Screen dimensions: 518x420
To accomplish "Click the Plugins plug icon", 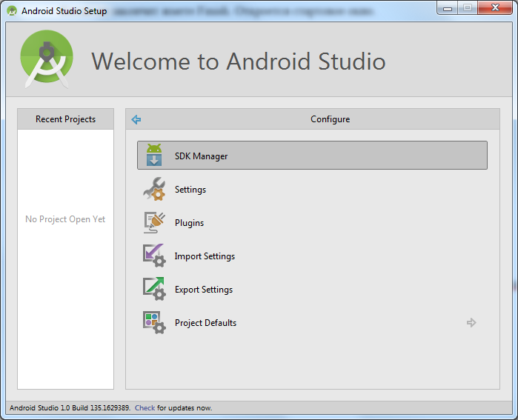I will click(153, 223).
